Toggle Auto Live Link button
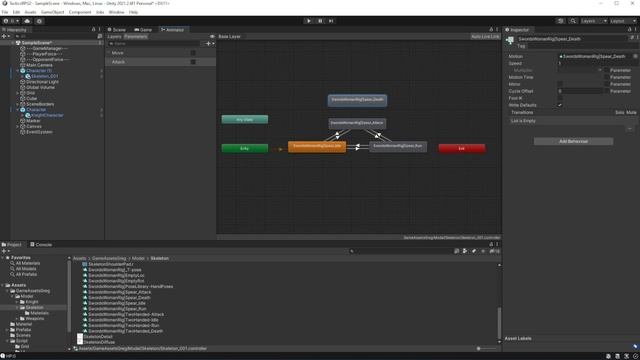This screenshot has height=360, width=640. pos(485,37)
